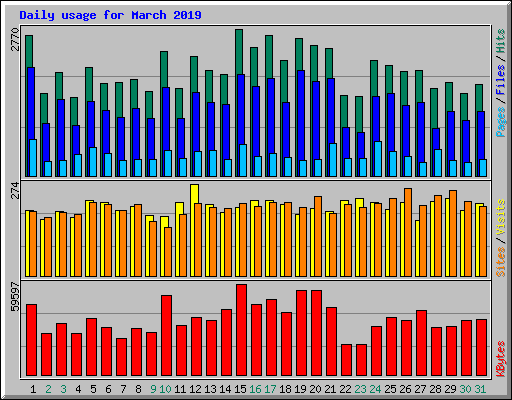Click day '20' on the x-axis

click(315, 389)
